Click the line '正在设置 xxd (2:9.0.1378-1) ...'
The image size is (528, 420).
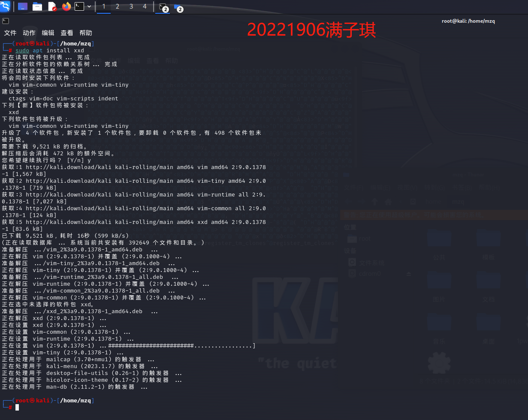(x=54, y=325)
